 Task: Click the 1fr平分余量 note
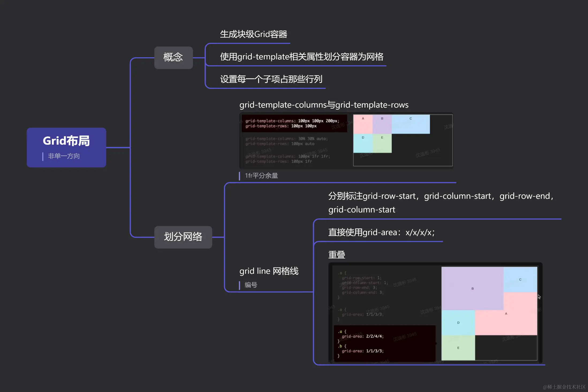point(261,176)
